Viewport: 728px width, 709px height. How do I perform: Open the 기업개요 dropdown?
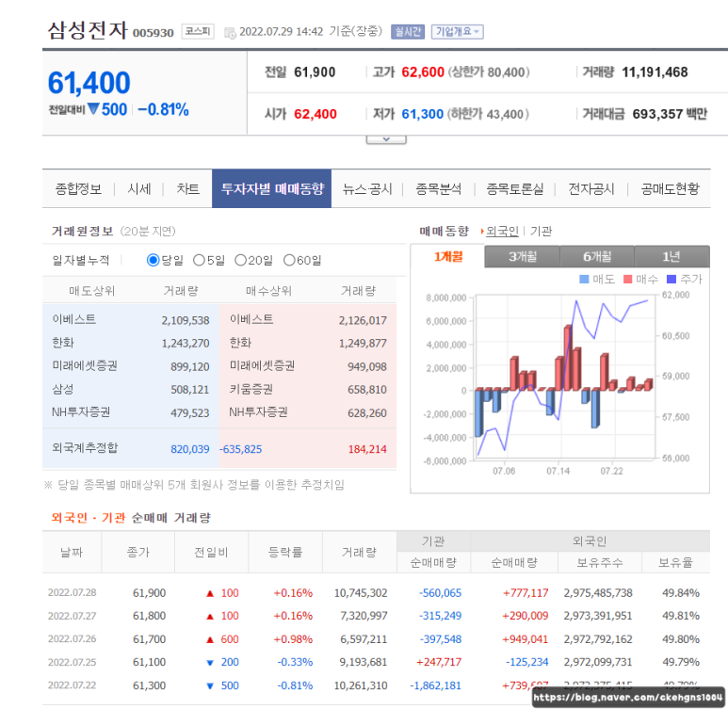[458, 32]
